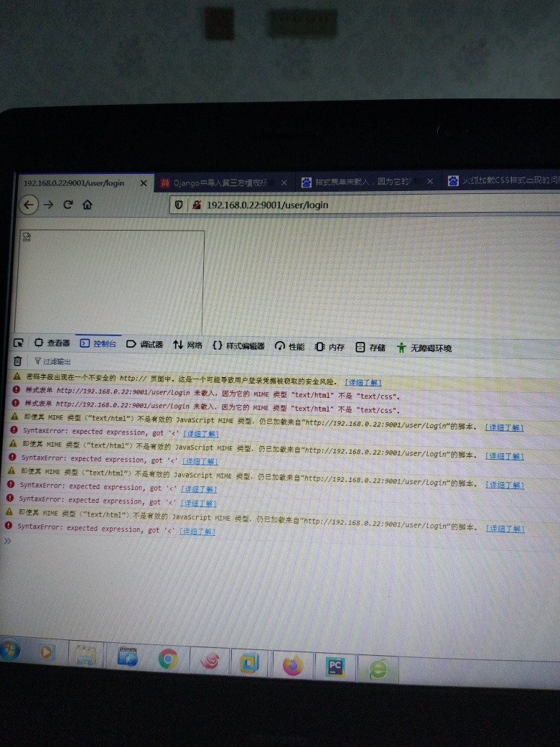Click the insecure connection lock icon
Screen dimensions: 560x747
pyautogui.click(x=196, y=205)
